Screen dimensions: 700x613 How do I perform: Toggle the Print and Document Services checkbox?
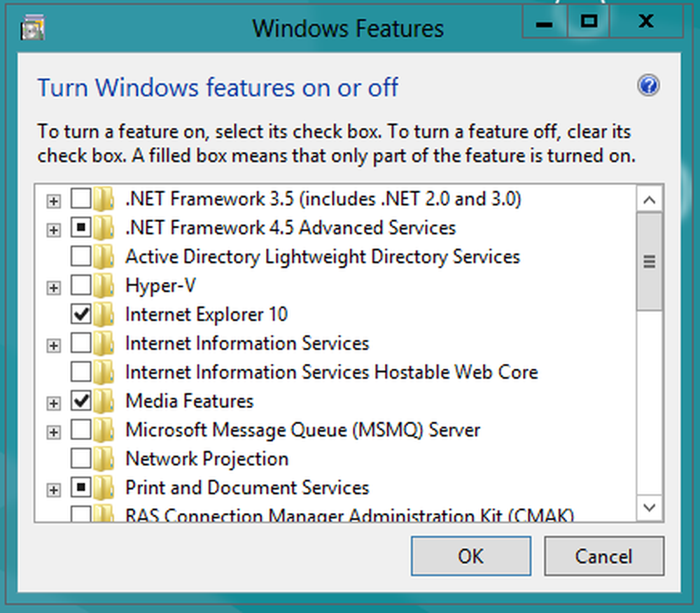81,488
